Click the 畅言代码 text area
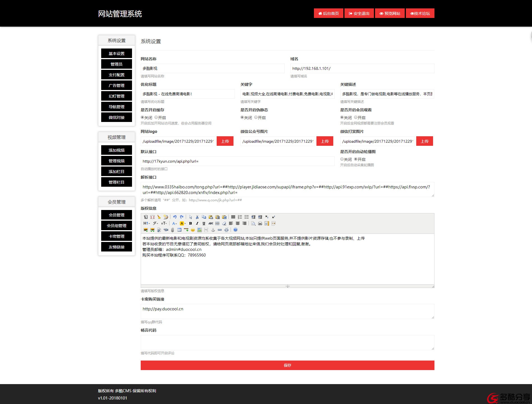The height and width of the screenshot is (404, 532). 288,343
